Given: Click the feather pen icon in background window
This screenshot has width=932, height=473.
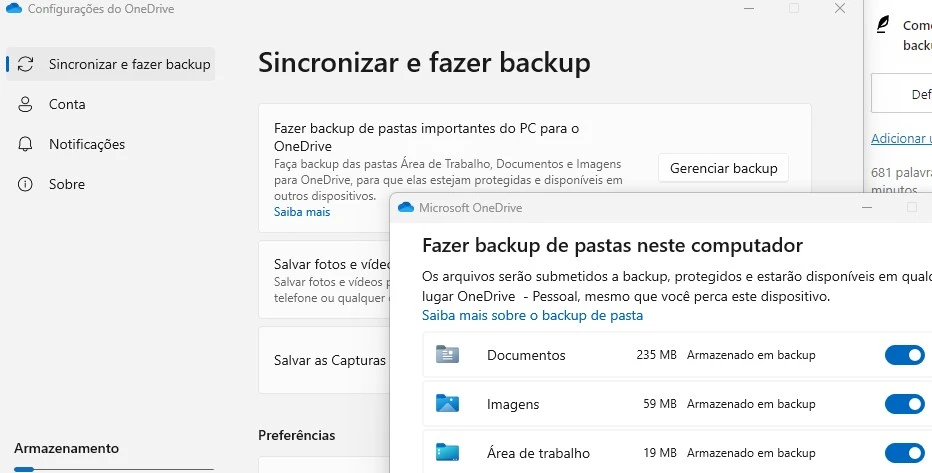Looking at the screenshot, I should (884, 25).
